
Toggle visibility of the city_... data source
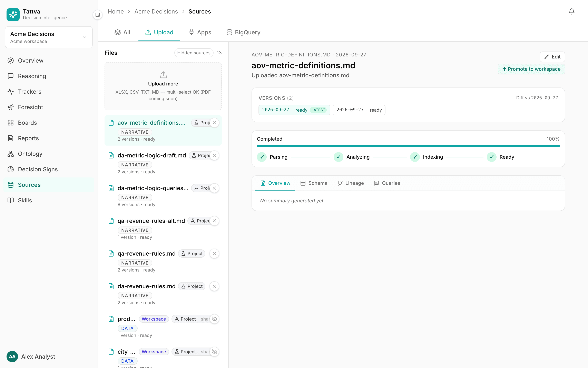point(214,352)
